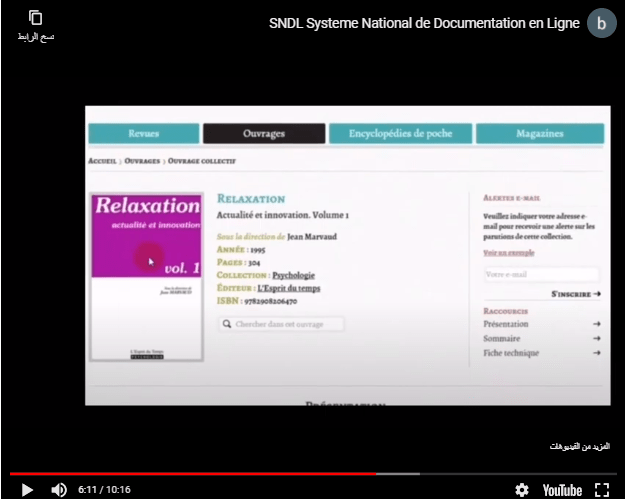Mute the video volume
This screenshot has width=625, height=499.
59,489
